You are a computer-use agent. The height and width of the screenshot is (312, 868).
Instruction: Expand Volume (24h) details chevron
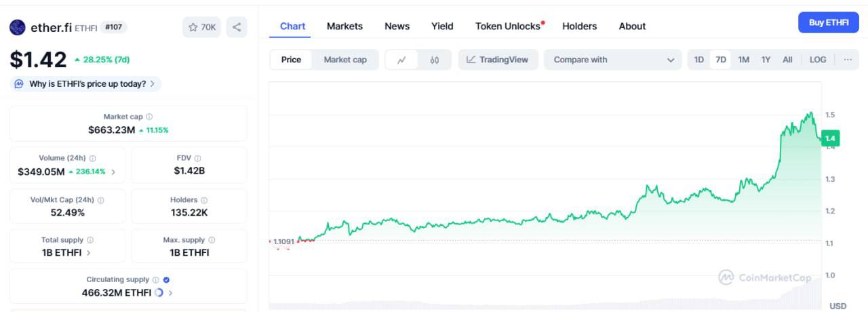[x=113, y=172]
